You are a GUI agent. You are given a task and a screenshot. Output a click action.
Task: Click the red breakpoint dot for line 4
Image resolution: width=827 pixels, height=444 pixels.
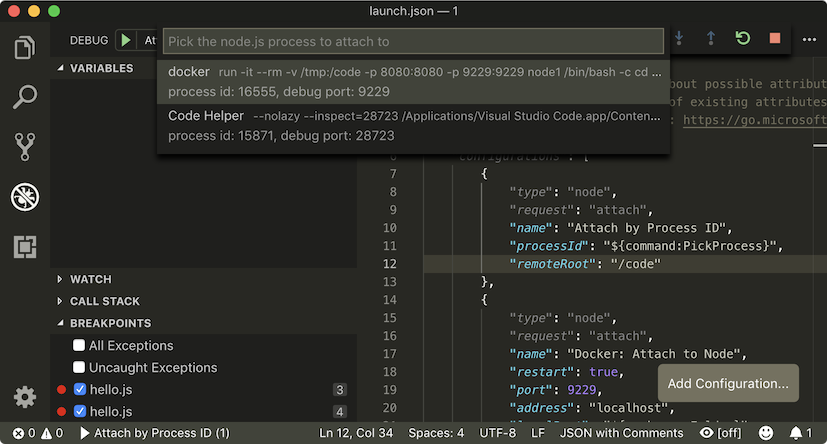pyautogui.click(x=62, y=411)
